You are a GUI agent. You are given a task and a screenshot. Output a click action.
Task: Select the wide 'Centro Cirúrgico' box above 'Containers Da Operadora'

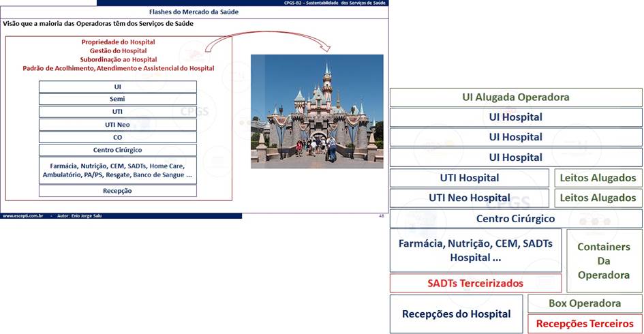(516, 219)
